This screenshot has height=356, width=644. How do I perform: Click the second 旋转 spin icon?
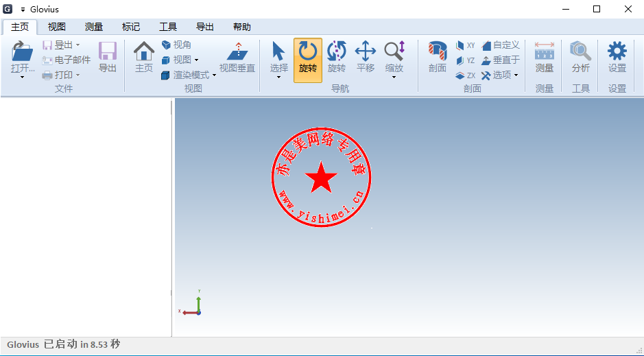coord(336,51)
